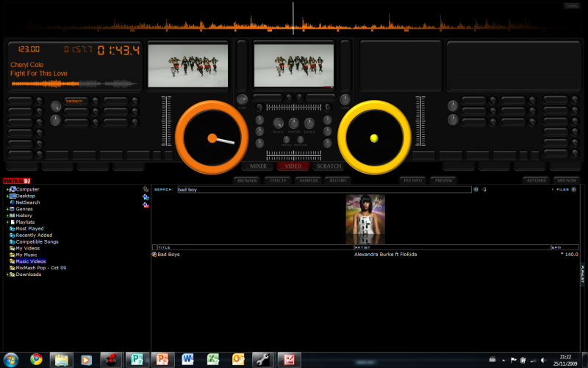Click the right video crossfader arrow button
588x368 pixels.
point(328,107)
